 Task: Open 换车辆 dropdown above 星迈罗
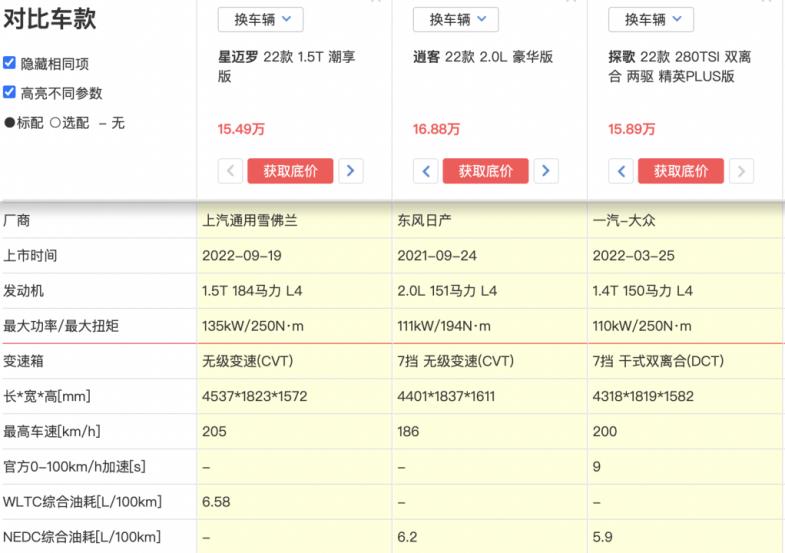pos(260,20)
